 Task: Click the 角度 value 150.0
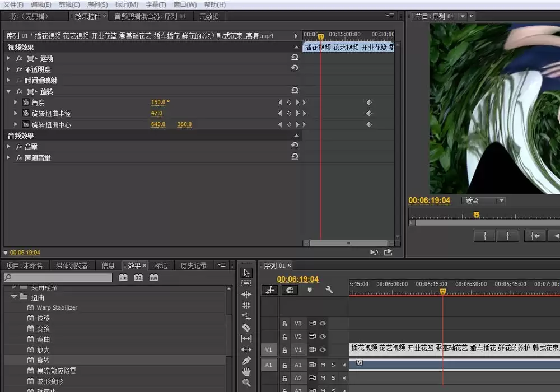[x=158, y=102]
